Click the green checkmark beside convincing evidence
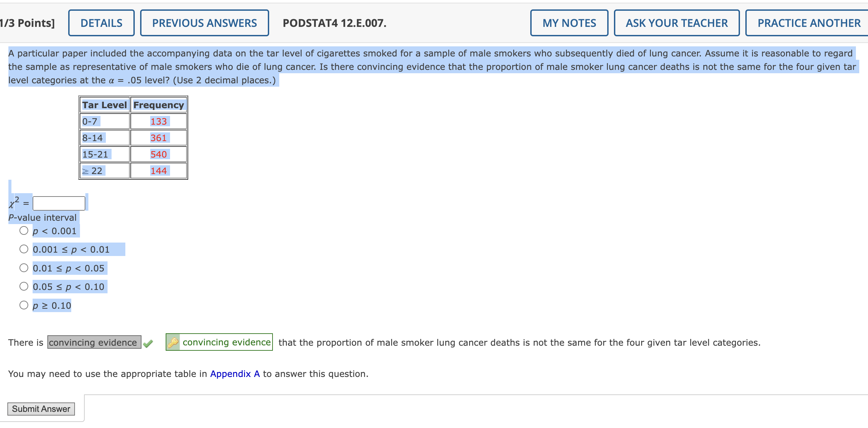The height and width of the screenshot is (428, 868). point(148,342)
